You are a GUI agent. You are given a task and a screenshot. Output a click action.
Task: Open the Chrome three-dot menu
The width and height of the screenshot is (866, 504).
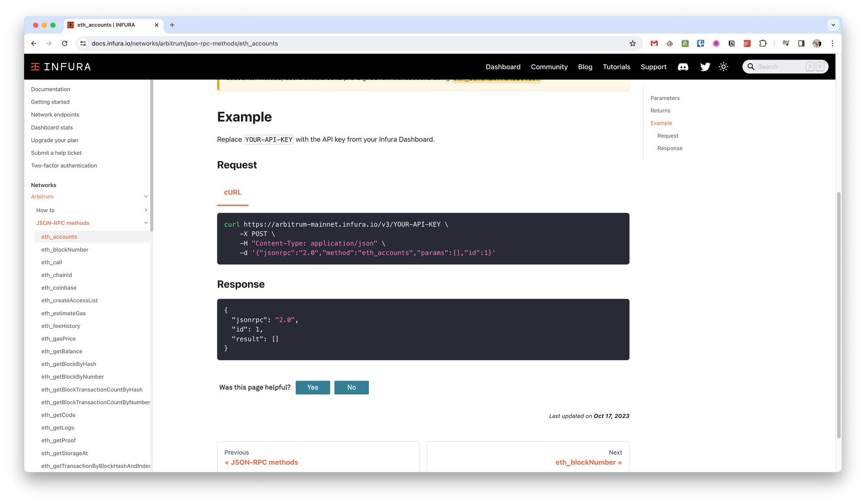[832, 43]
